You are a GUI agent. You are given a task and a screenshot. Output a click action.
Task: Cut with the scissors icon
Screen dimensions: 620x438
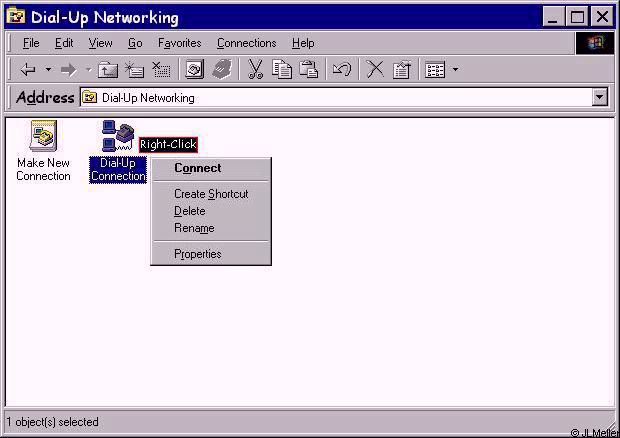[x=255, y=69]
